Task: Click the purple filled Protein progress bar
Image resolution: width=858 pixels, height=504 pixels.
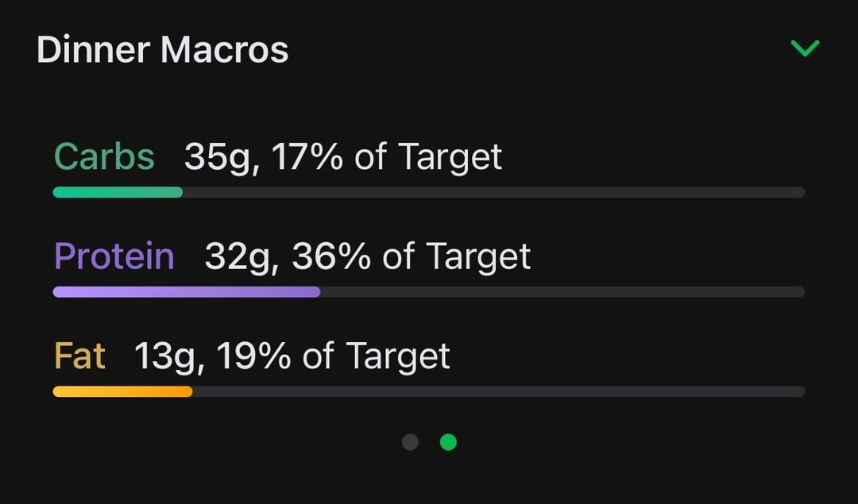Action: tap(186, 292)
